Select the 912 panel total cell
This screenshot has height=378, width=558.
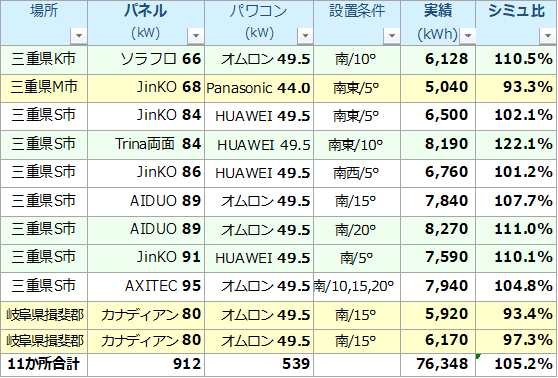(146, 365)
